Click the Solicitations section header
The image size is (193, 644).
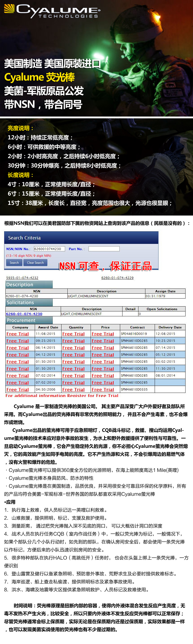pyautogui.click(x=29, y=302)
